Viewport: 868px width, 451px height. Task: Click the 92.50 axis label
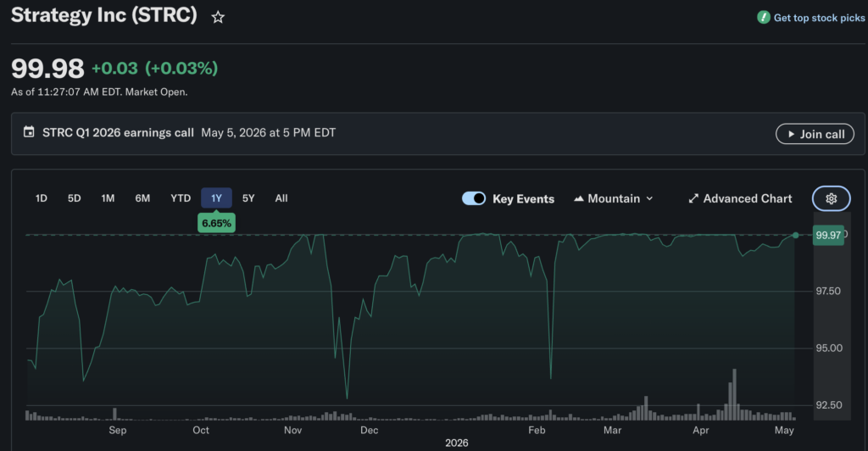point(829,405)
